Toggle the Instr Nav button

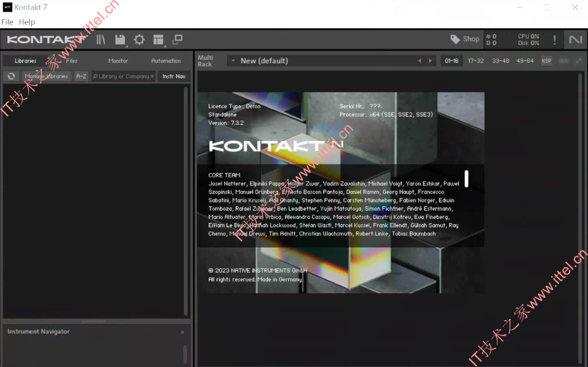tap(174, 76)
